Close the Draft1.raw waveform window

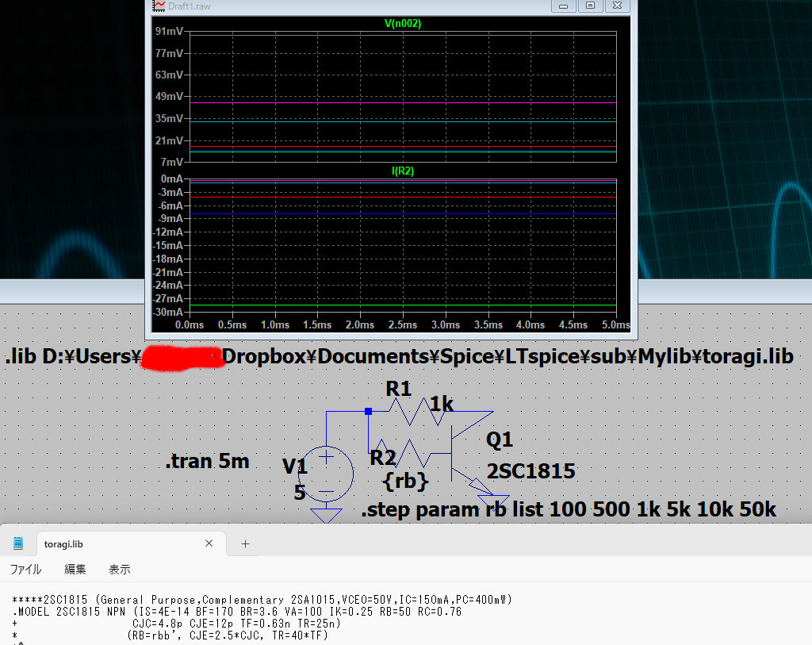617,6
